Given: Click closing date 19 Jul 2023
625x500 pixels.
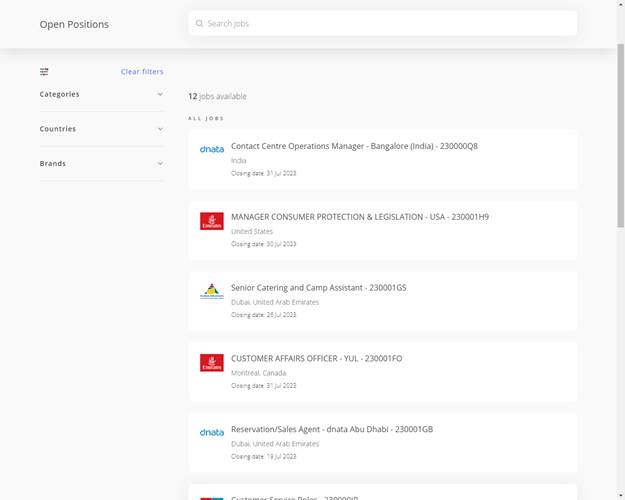Looking at the screenshot, I should click(x=263, y=457).
